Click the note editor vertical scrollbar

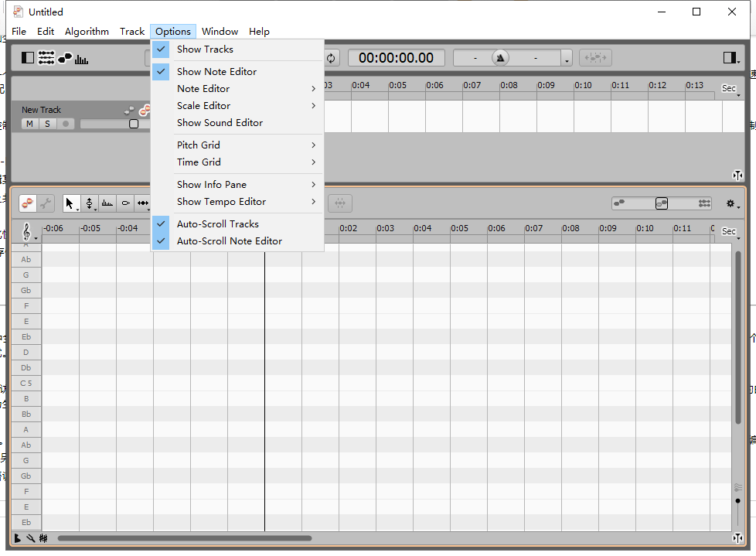(x=737, y=338)
